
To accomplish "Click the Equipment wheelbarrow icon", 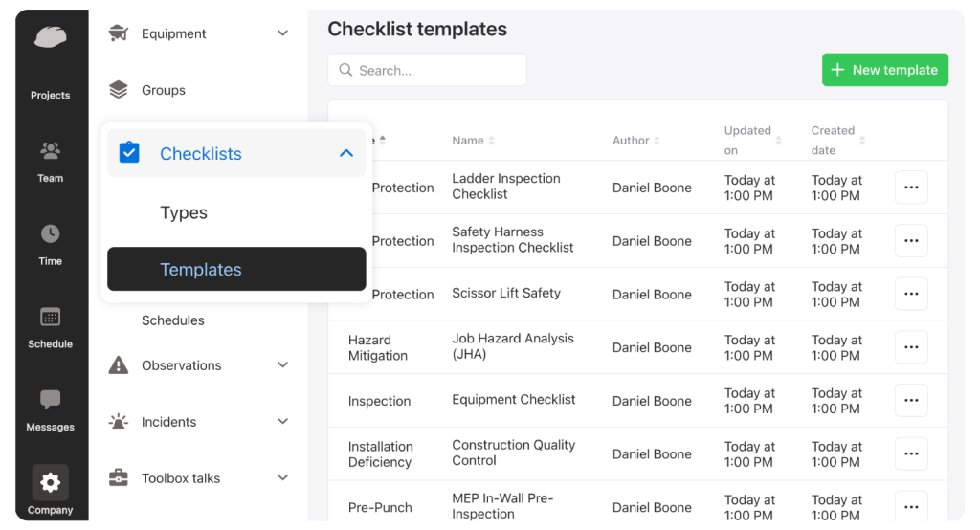I will 119,33.
